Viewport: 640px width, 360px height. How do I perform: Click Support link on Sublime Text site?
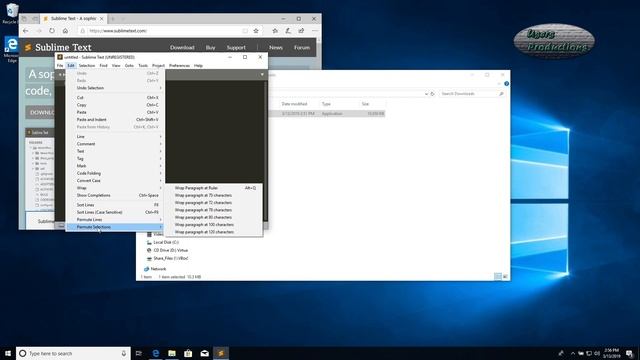point(236,48)
